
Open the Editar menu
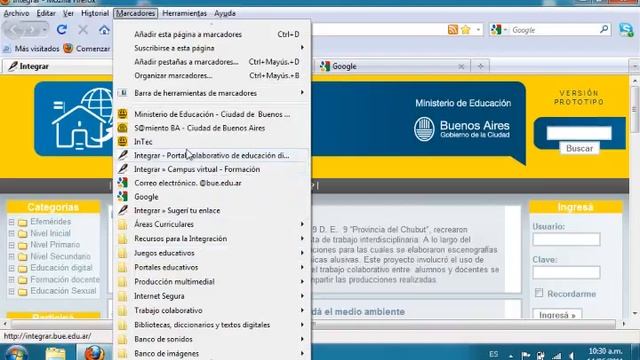tap(46, 13)
